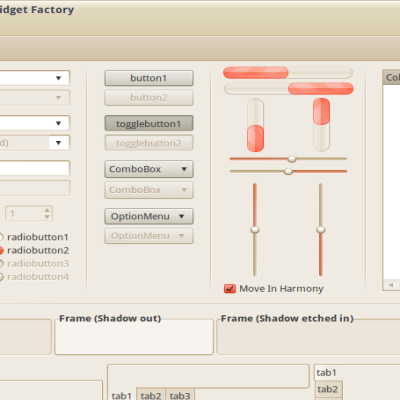This screenshot has width=400, height=400.
Task: Click the lower horizontal slider handle
Action: (x=288, y=172)
